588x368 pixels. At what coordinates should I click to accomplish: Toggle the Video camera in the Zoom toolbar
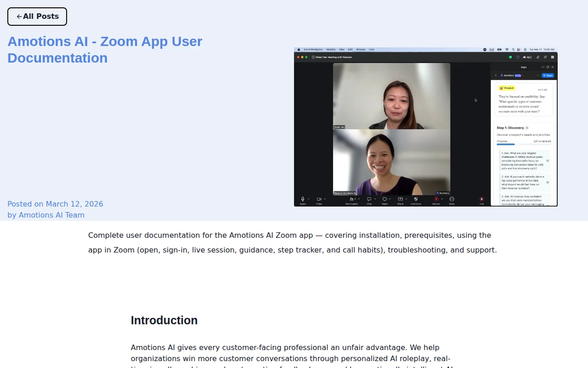(x=319, y=199)
